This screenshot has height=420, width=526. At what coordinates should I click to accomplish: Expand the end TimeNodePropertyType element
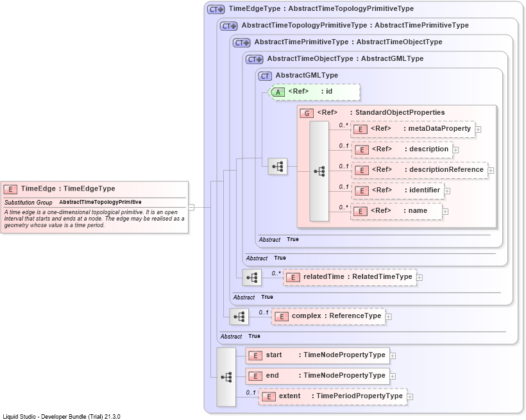[x=393, y=376]
